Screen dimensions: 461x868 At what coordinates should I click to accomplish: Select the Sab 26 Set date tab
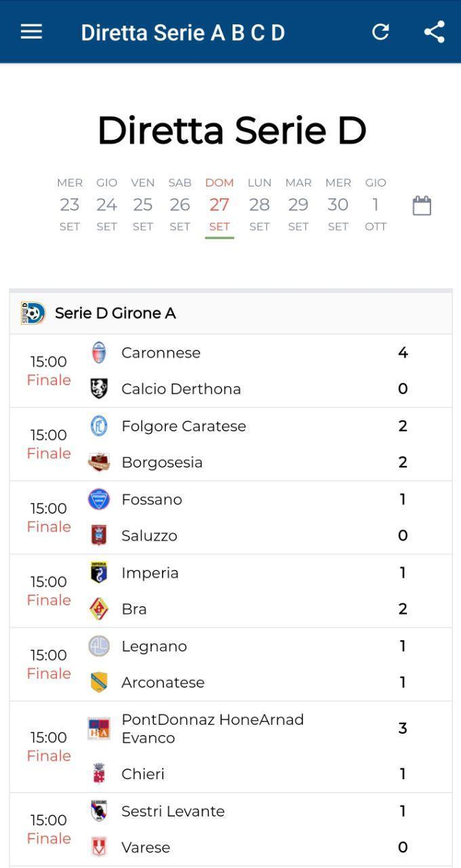click(180, 205)
